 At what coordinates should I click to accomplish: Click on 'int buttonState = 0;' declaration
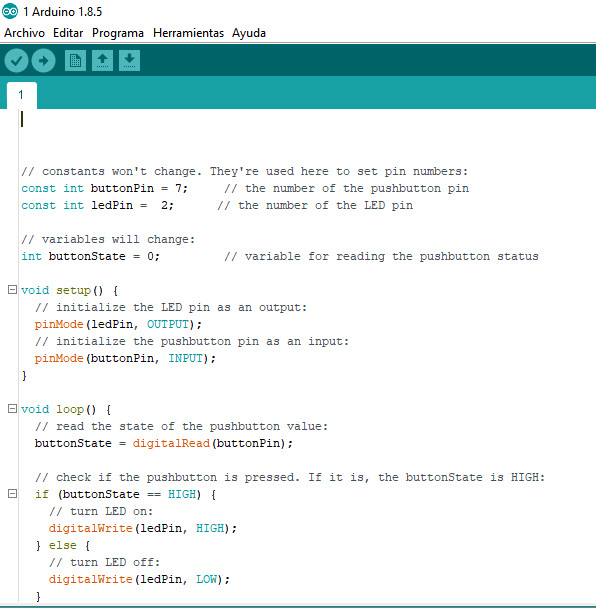click(90, 256)
